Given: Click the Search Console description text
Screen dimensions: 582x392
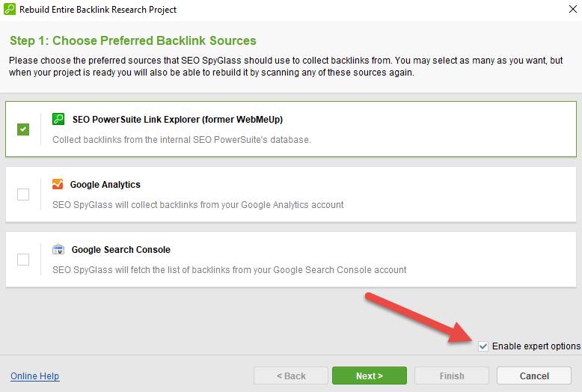Looking at the screenshot, I should (230, 270).
